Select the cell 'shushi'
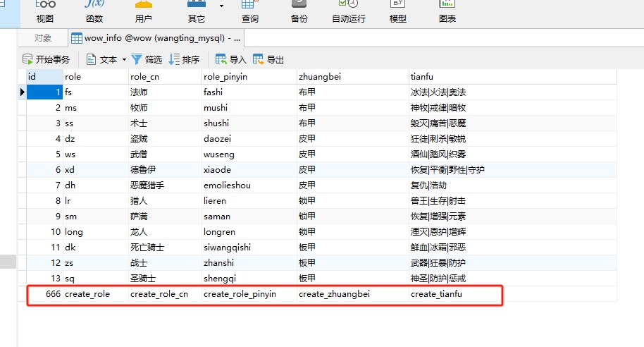The image size is (644, 347). [249, 123]
